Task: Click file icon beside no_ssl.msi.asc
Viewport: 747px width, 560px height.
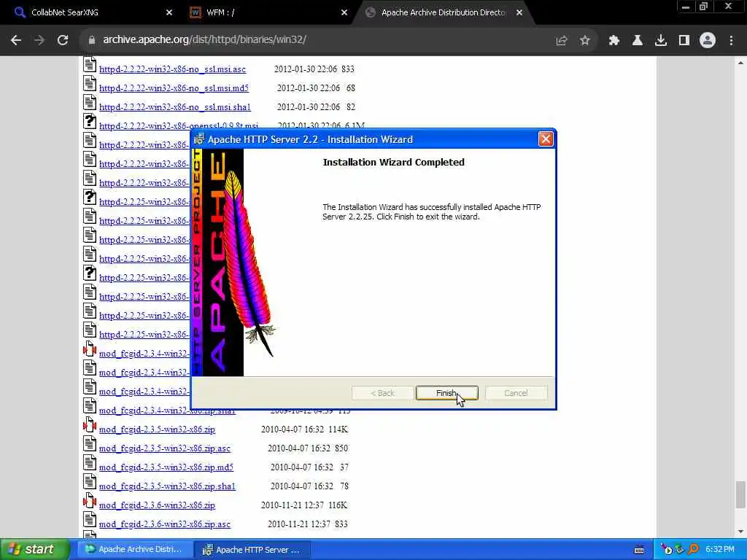Action: (x=90, y=65)
